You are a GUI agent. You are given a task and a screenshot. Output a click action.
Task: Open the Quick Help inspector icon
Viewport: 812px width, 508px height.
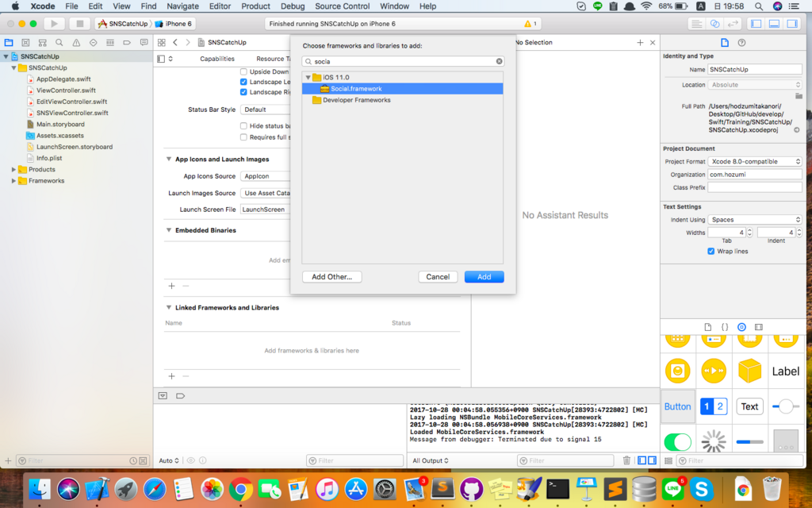coord(741,43)
